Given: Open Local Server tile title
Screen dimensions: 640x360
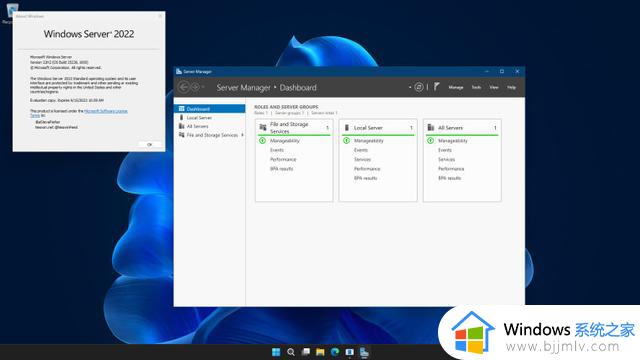Looking at the screenshot, I should point(368,128).
